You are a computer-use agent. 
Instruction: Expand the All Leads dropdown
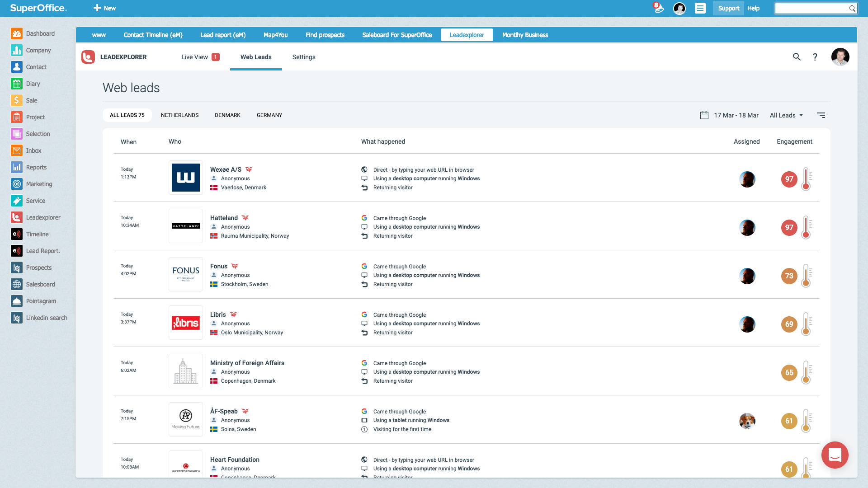point(786,115)
